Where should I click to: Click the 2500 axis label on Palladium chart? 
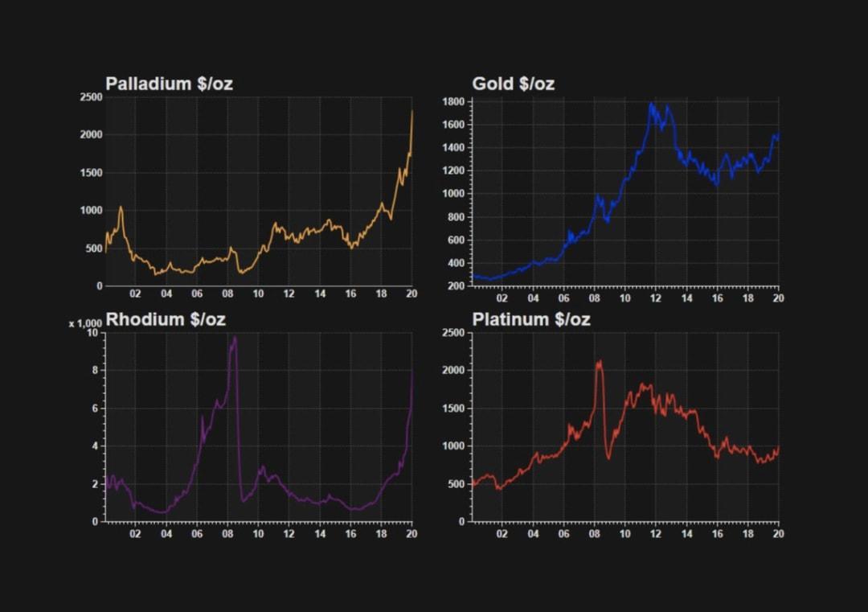[91, 97]
